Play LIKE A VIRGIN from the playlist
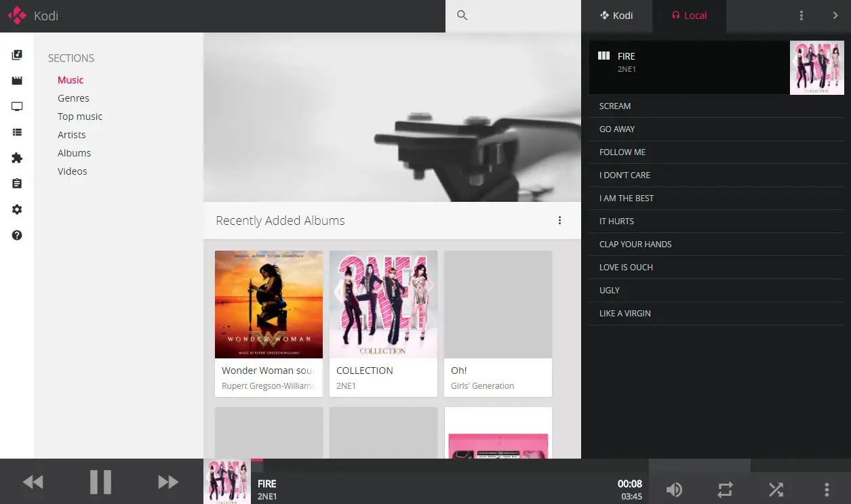The image size is (851, 504). (x=717, y=314)
